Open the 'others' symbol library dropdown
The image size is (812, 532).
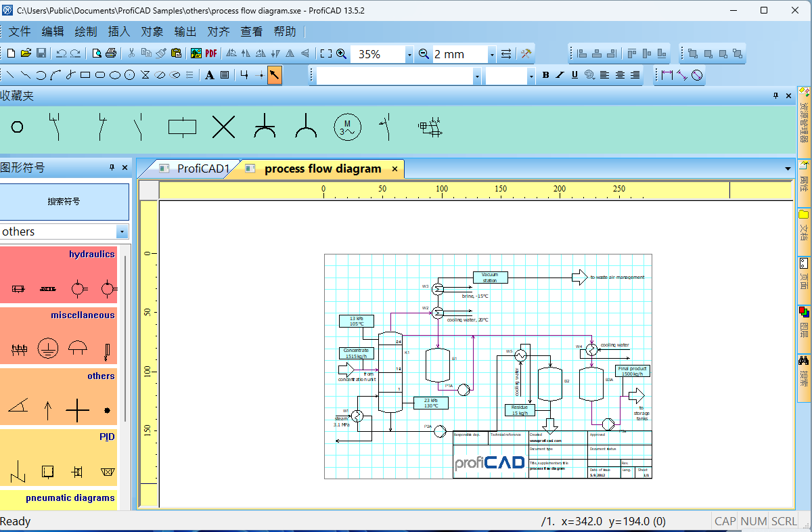pos(122,231)
